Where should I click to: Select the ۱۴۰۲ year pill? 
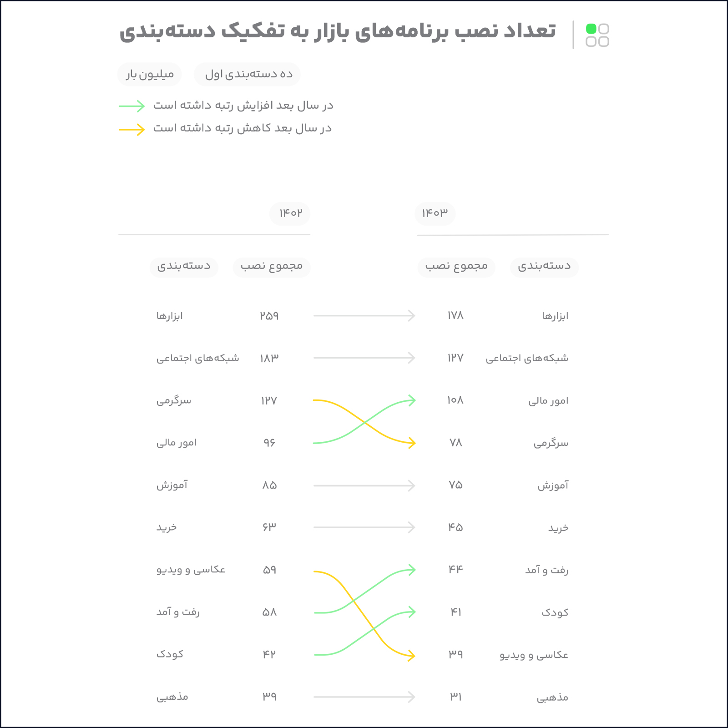[290, 213]
